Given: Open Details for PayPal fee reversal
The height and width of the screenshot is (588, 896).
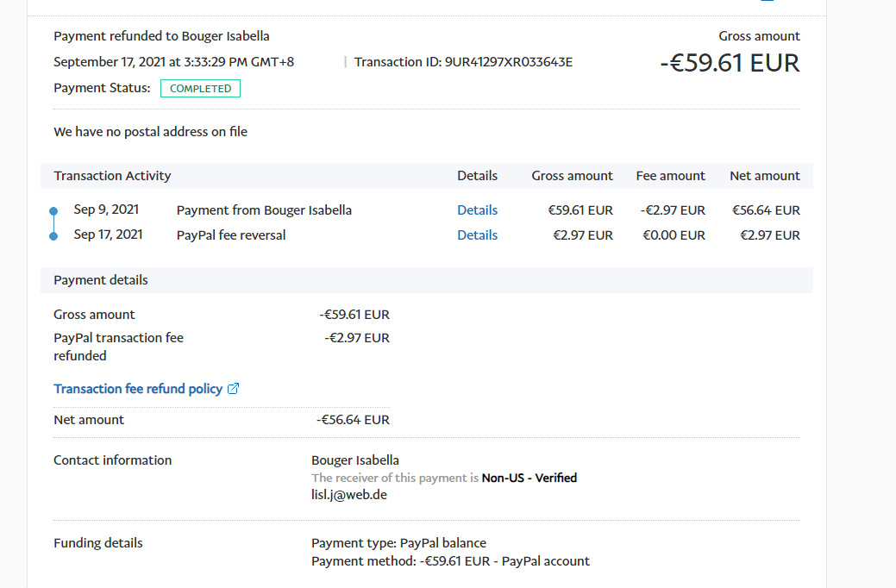Looking at the screenshot, I should click(x=477, y=235).
